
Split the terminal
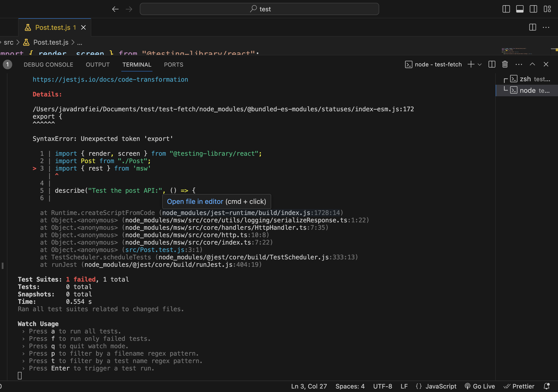[492, 64]
